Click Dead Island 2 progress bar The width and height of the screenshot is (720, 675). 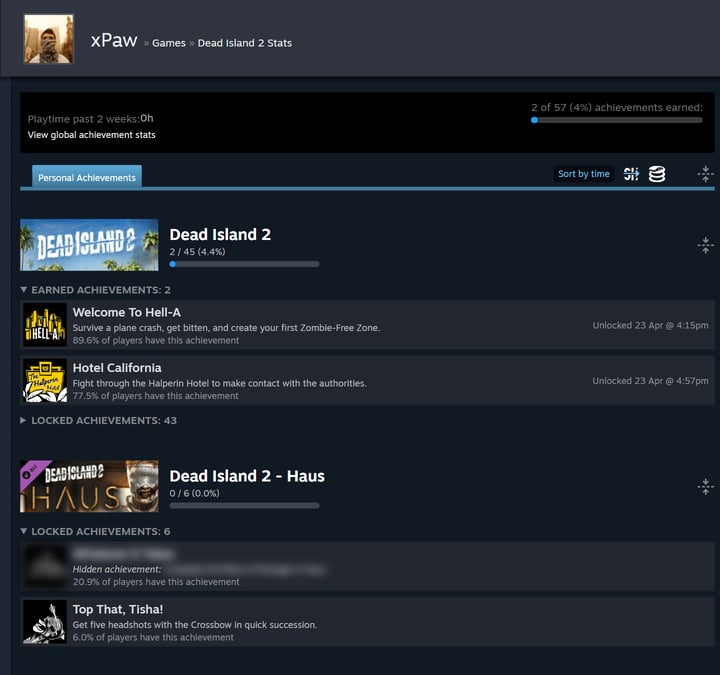click(244, 264)
